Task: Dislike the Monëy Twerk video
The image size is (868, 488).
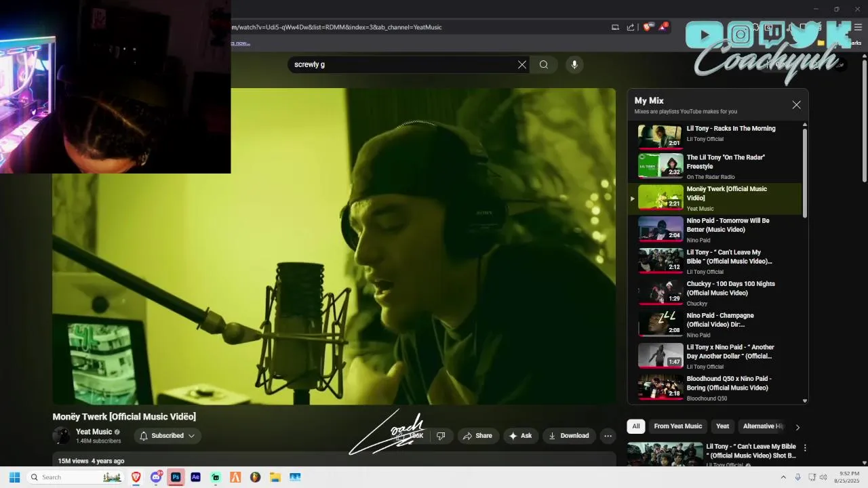Action: click(x=441, y=436)
